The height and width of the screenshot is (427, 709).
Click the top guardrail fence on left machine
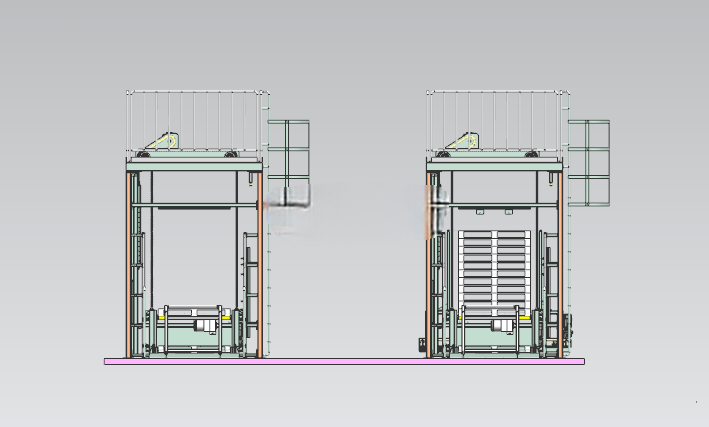(x=195, y=121)
